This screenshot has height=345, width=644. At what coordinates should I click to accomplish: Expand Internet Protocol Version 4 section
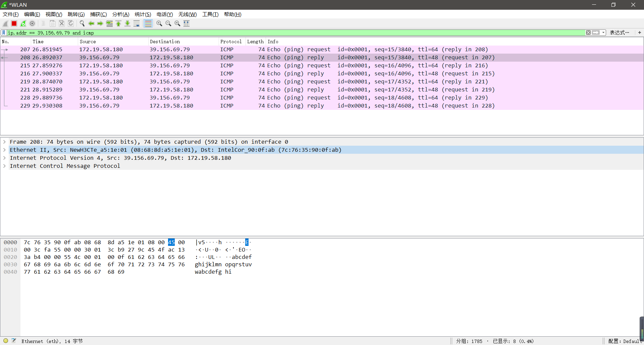[4, 158]
